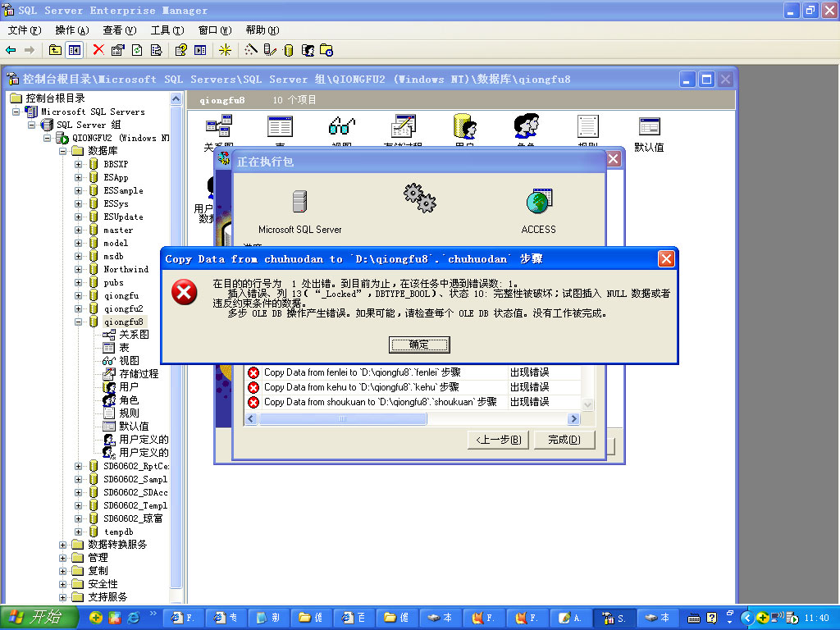Click the Back arrow toolbar icon
This screenshot has height=630, width=840.
[11, 50]
